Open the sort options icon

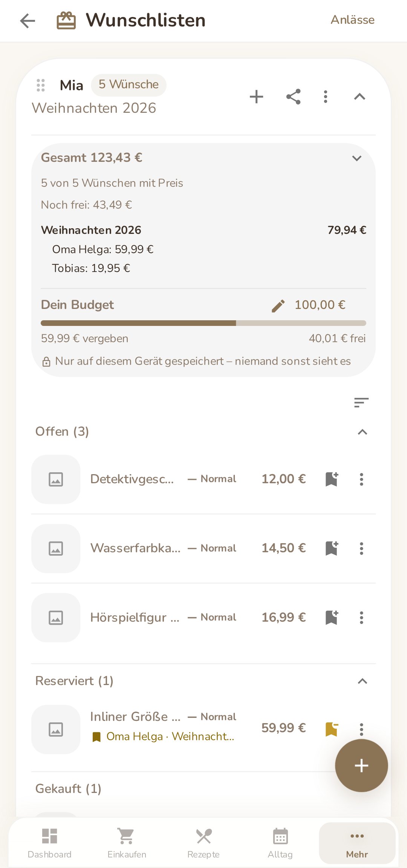coord(361,403)
